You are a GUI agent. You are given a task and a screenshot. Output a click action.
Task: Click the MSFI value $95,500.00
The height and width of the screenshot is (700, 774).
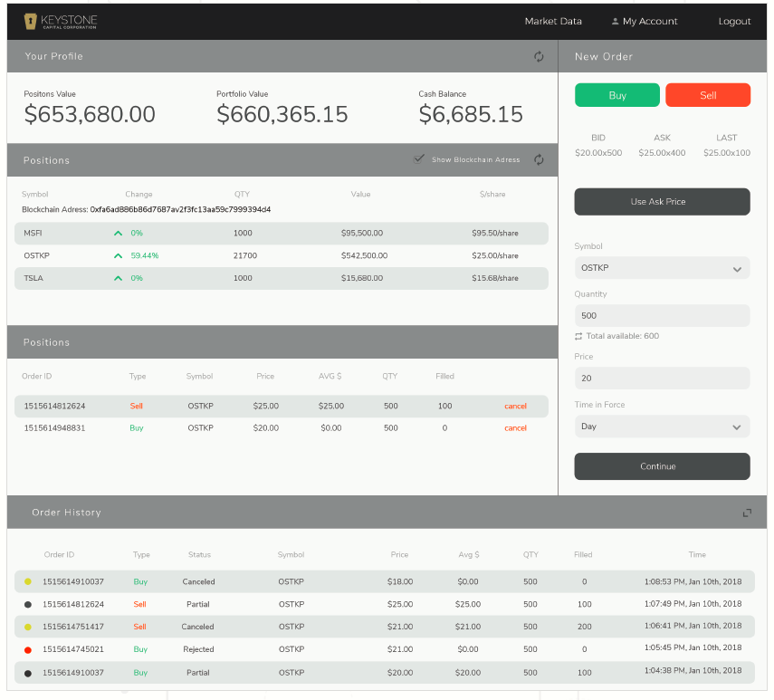coord(362,233)
